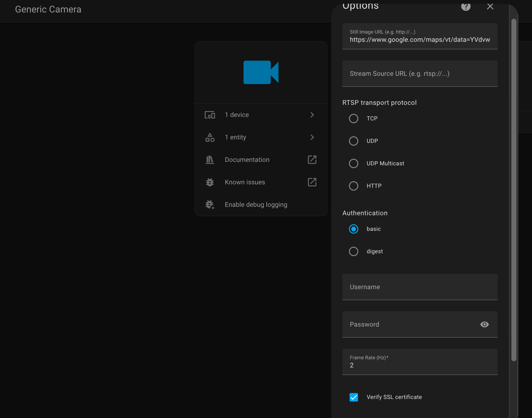Select digest authentication
The height and width of the screenshot is (418, 532).
(354, 251)
